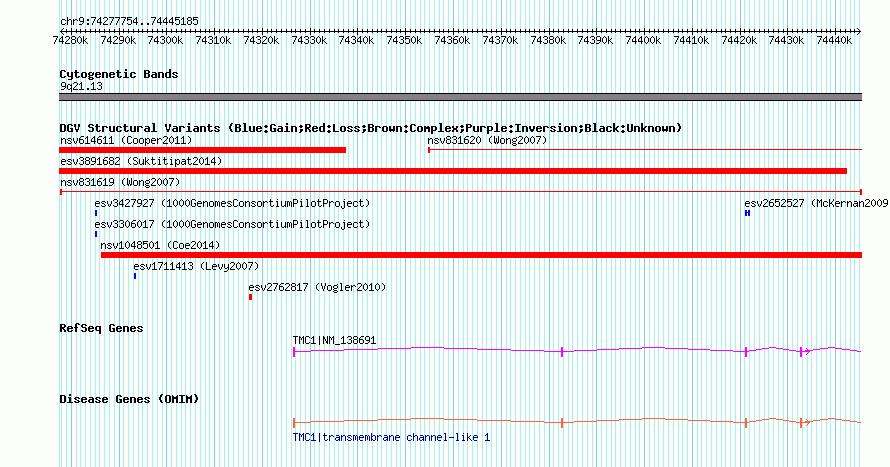
Task: Click the 74400k ruler tick label
Action: click(643, 40)
